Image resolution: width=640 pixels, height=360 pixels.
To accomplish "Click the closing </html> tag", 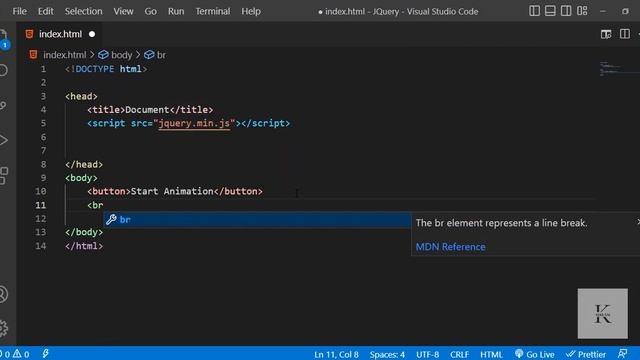I will 84,246.
